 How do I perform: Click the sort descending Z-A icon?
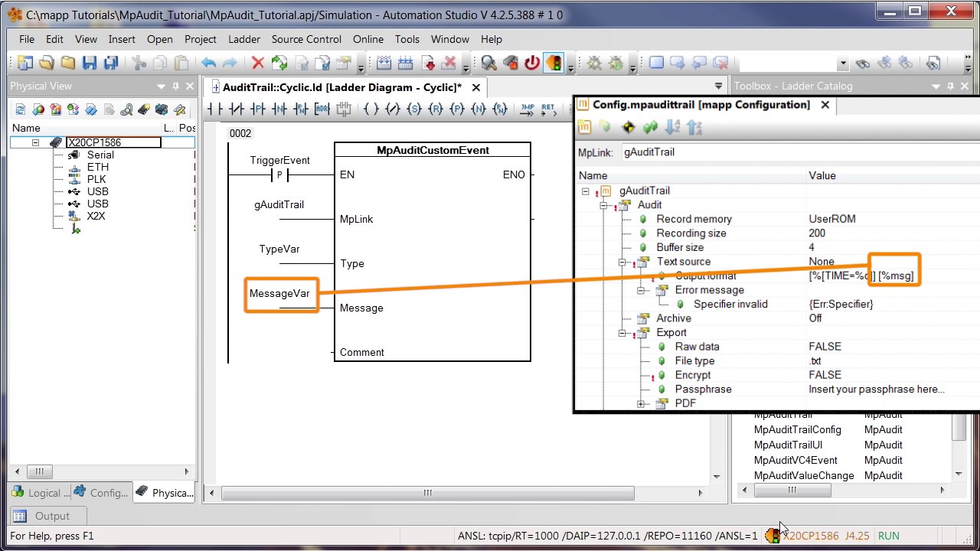pos(694,127)
